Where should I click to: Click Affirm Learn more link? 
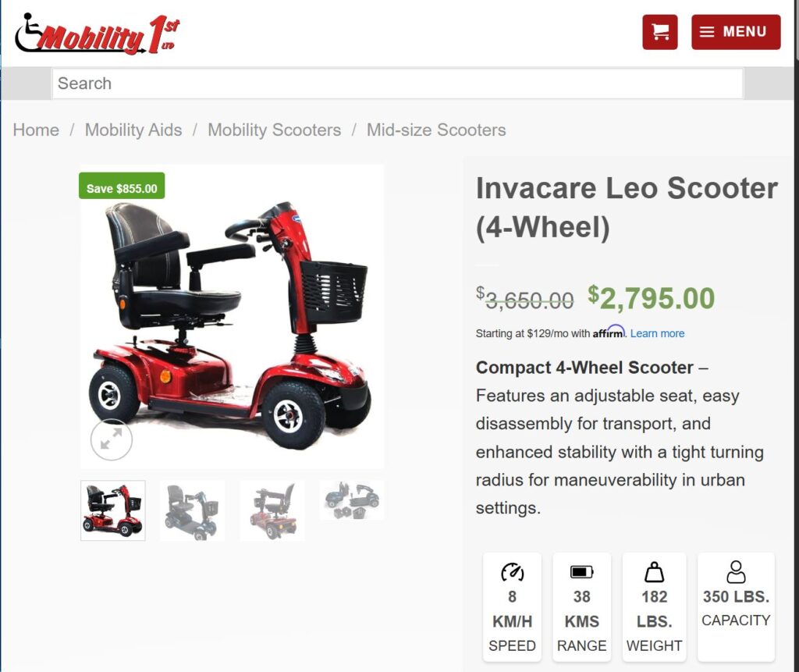pos(657,333)
